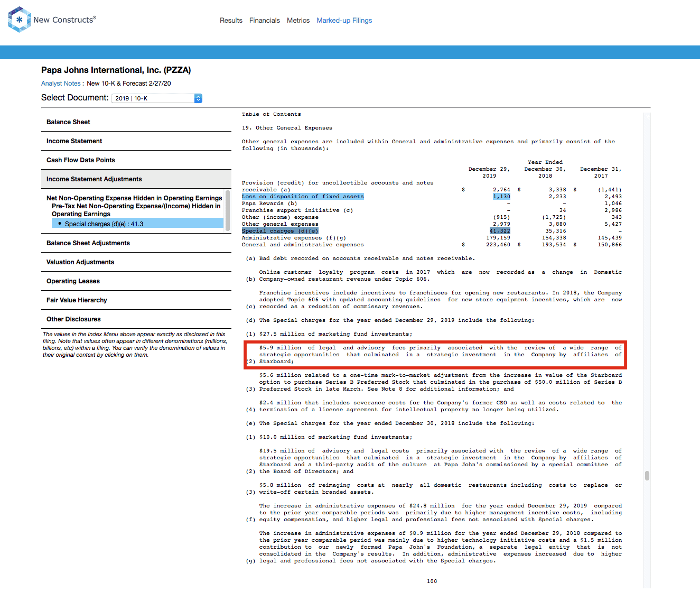Expand Balance Sheet Adjustments section
Viewport: 700px width, 592px height.
click(136, 243)
